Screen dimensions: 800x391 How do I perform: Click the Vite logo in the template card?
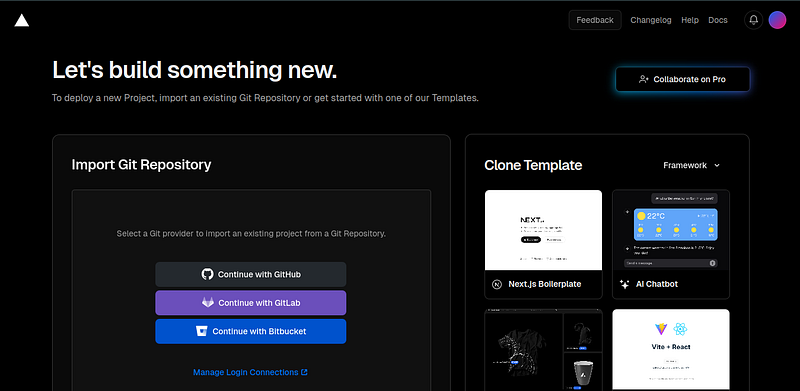[661, 329]
